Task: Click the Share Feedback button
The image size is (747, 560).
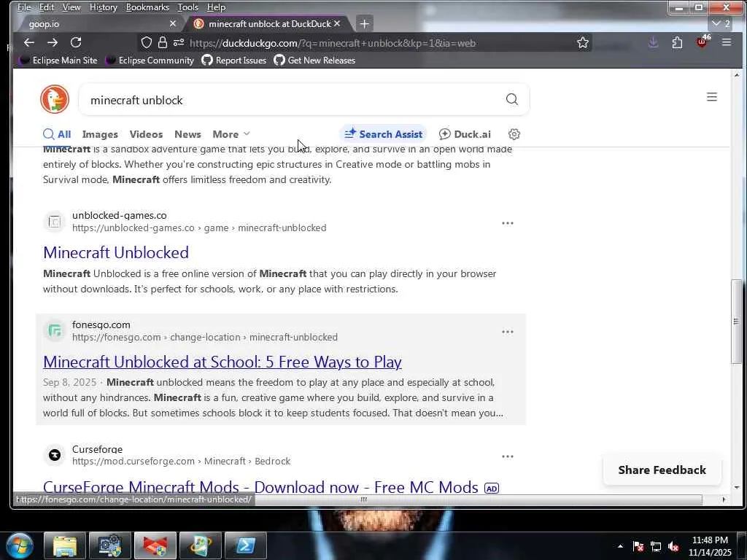Action: click(x=662, y=470)
